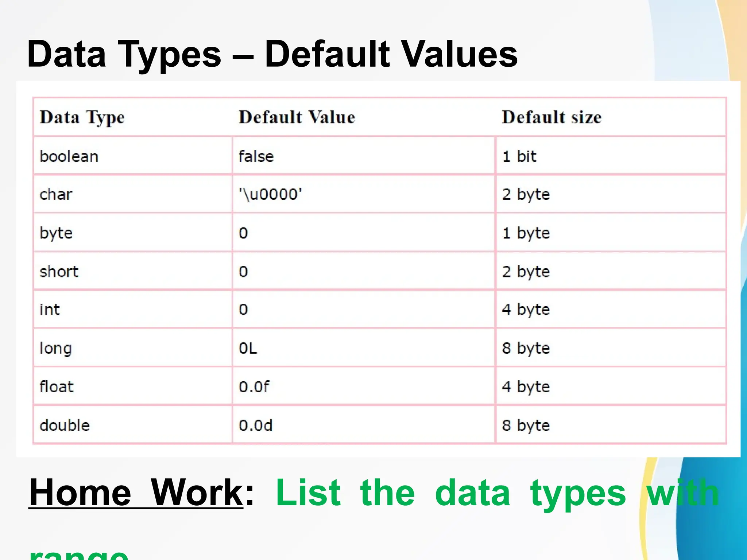Image resolution: width=747 pixels, height=560 pixels.
Task: Click the '0.0d' default value cell
Action: point(255,425)
